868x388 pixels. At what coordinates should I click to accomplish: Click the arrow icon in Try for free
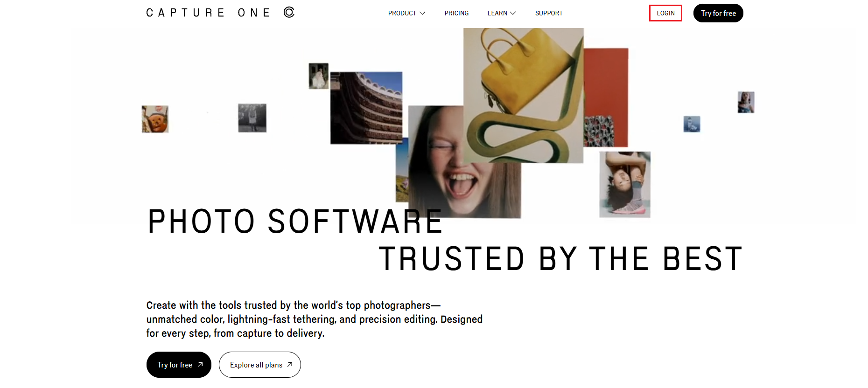200,365
